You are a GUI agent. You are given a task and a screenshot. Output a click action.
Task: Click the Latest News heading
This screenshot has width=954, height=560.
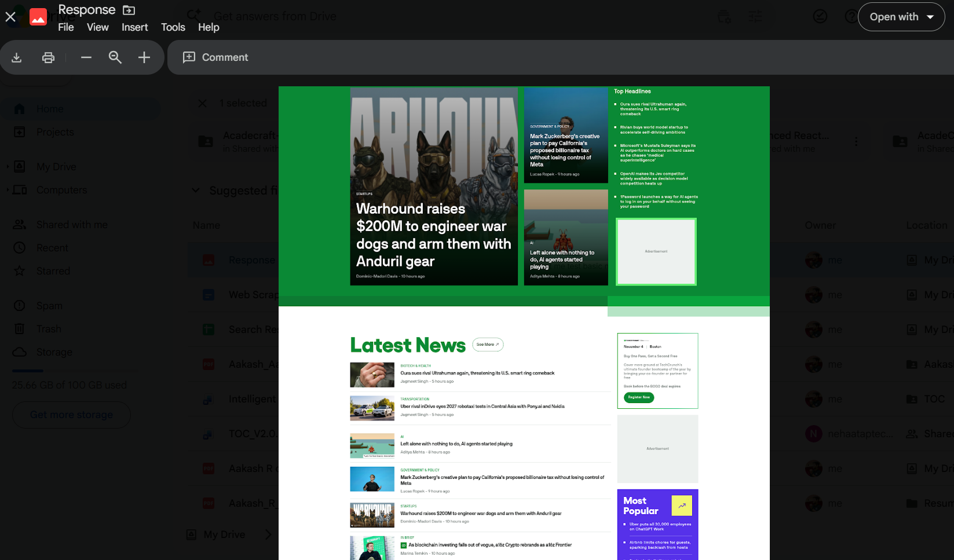[408, 345]
